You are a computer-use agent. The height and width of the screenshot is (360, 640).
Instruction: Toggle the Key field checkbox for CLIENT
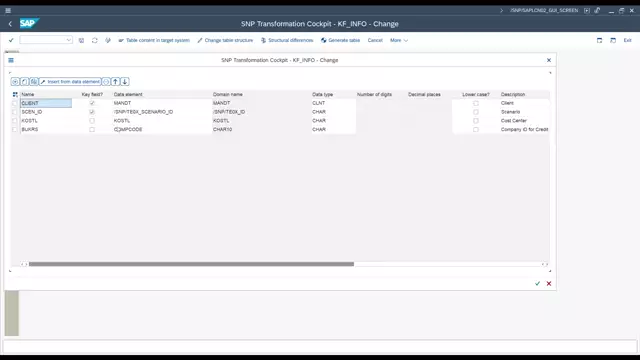click(92, 103)
